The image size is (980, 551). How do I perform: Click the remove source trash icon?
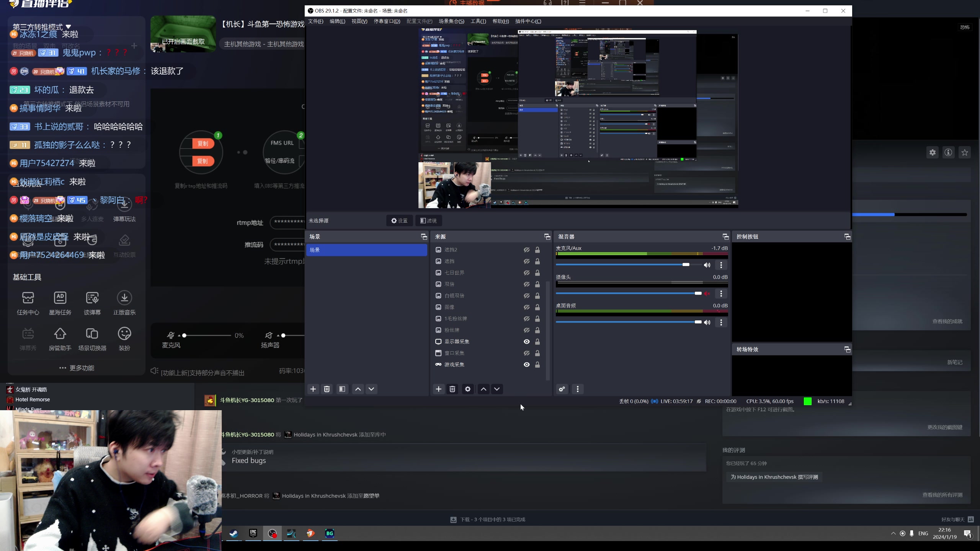click(x=452, y=389)
